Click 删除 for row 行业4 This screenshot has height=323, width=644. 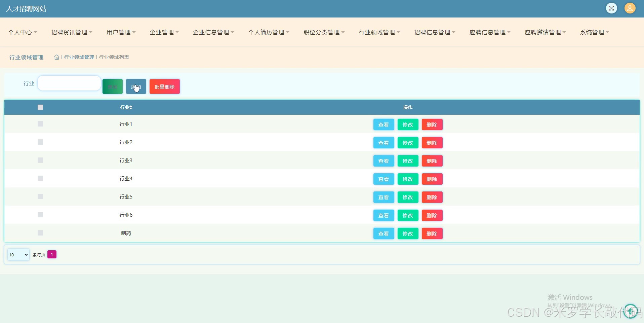[432, 179]
